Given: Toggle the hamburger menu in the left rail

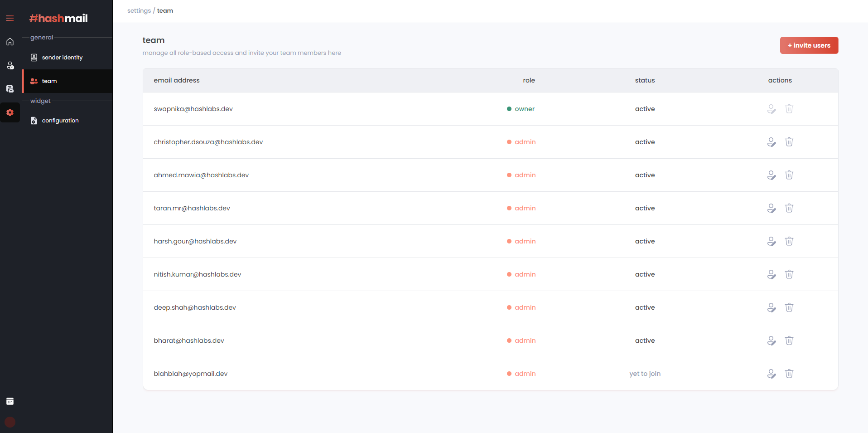Looking at the screenshot, I should (10, 18).
